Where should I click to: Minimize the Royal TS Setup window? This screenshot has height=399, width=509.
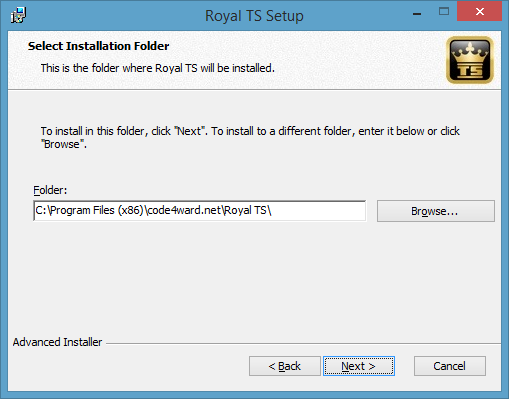tap(417, 14)
